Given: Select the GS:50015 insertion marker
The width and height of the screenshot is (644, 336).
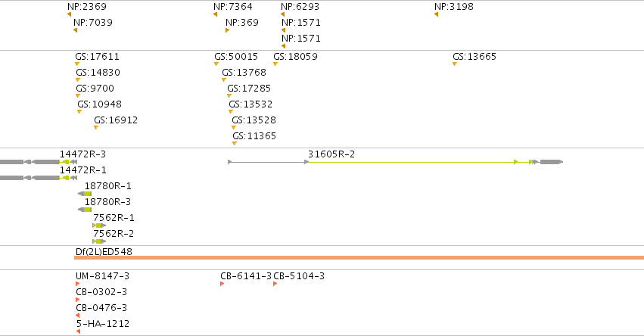Looking at the screenshot, I should click(216, 64).
